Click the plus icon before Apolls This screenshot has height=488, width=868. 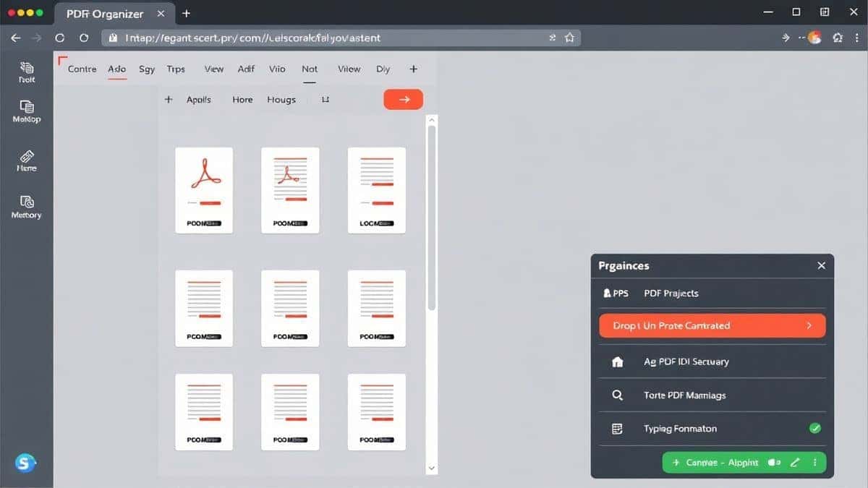[x=169, y=100]
